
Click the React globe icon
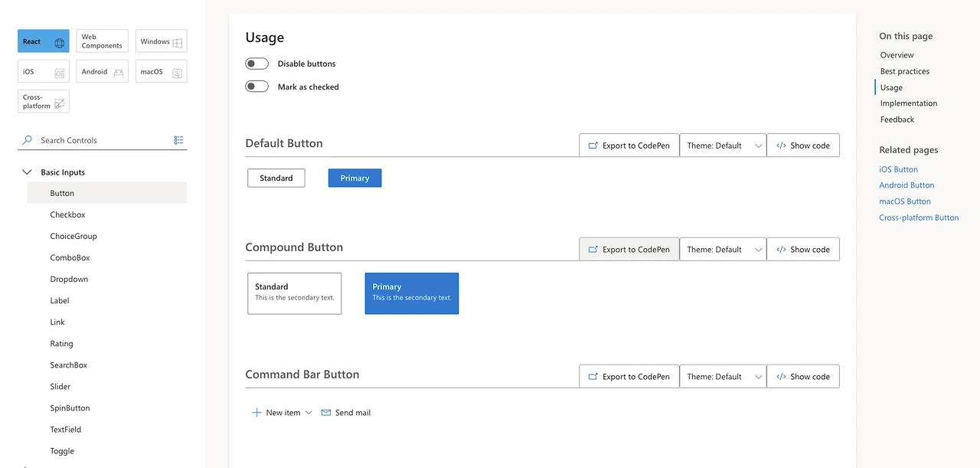pos(60,43)
